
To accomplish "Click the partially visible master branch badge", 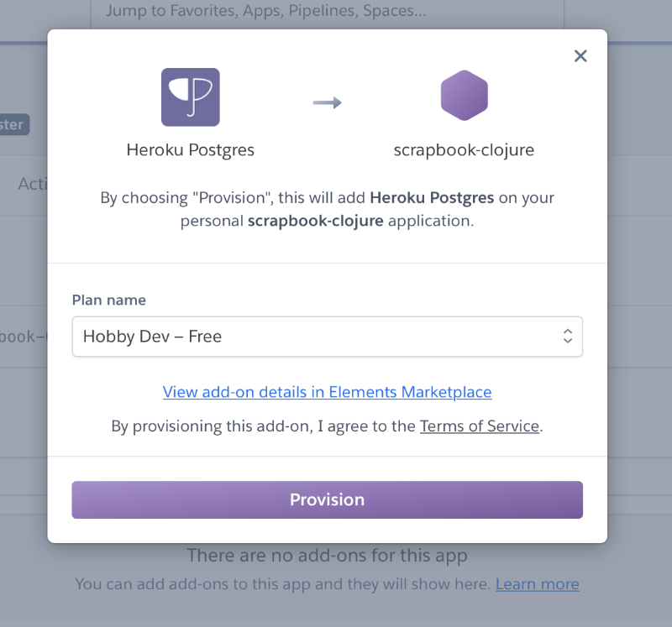I will coord(14,124).
